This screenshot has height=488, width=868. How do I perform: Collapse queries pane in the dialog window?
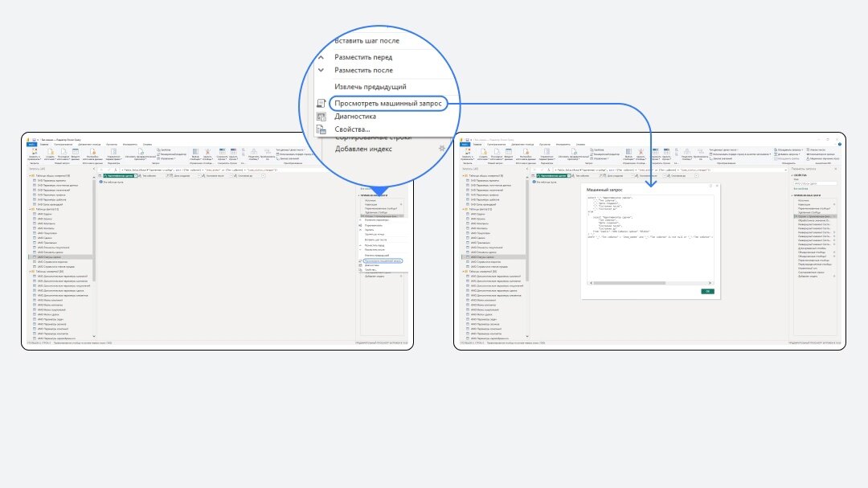pyautogui.click(x=526, y=169)
